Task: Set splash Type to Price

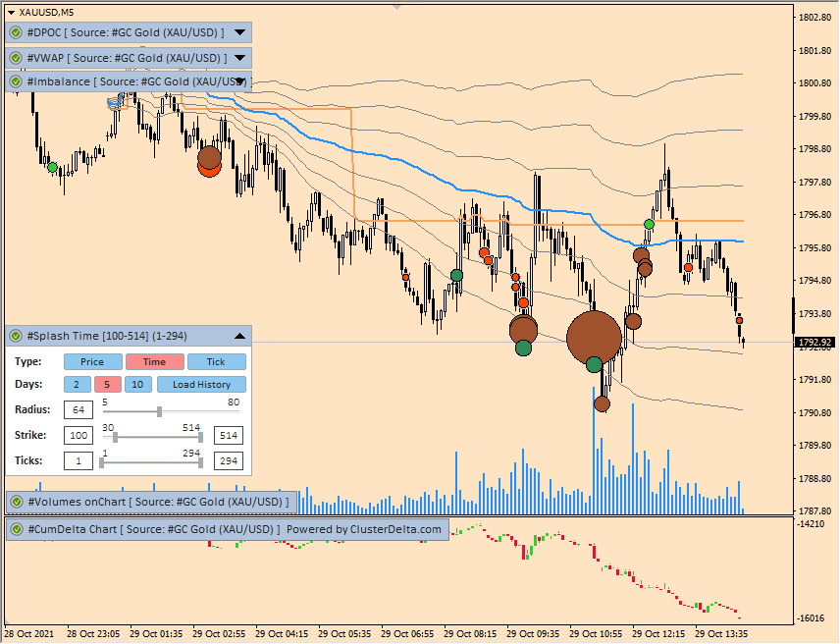Action: pyautogui.click(x=92, y=361)
